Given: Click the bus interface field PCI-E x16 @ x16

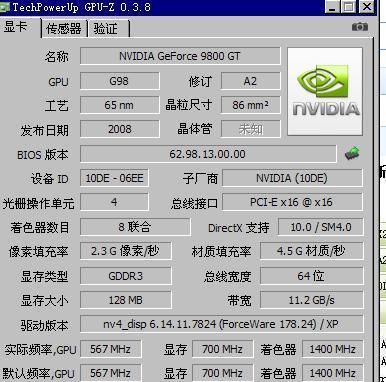Looking at the screenshot, I should click(x=292, y=202).
